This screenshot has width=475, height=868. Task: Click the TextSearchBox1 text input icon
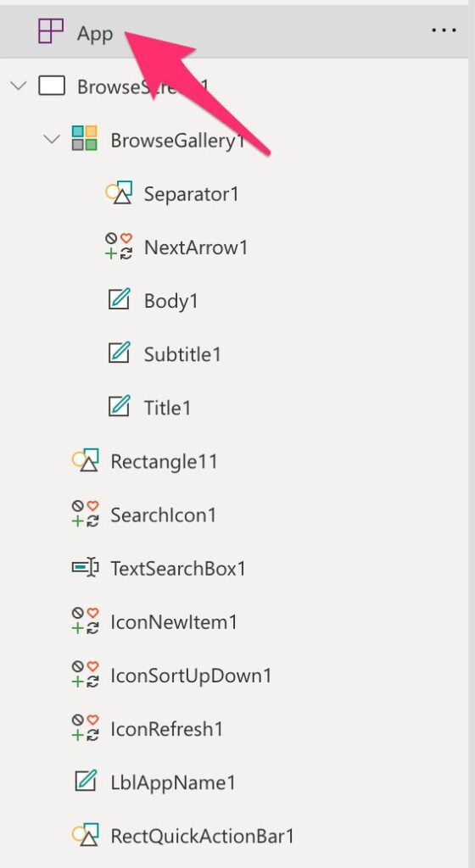pos(86,567)
